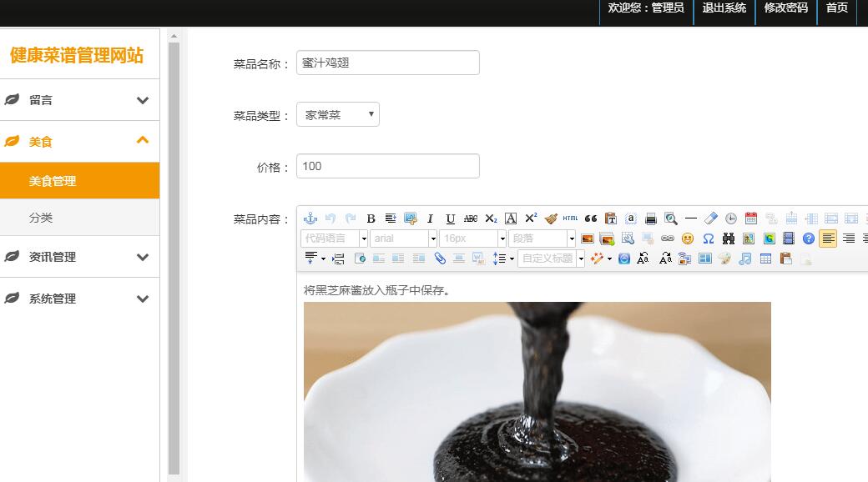Click the undo arrow in editor toolbar
This screenshot has width=868, height=482.
click(x=331, y=218)
